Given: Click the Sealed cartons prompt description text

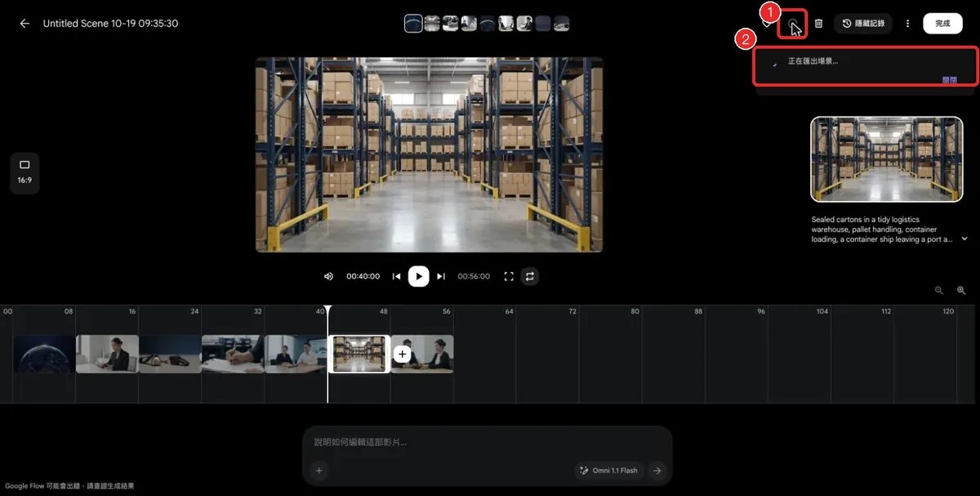Looking at the screenshot, I should tap(881, 230).
